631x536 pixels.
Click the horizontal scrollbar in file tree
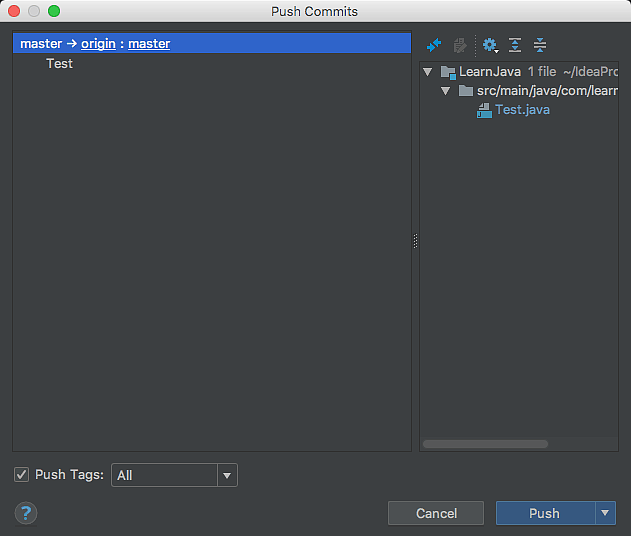[485, 443]
